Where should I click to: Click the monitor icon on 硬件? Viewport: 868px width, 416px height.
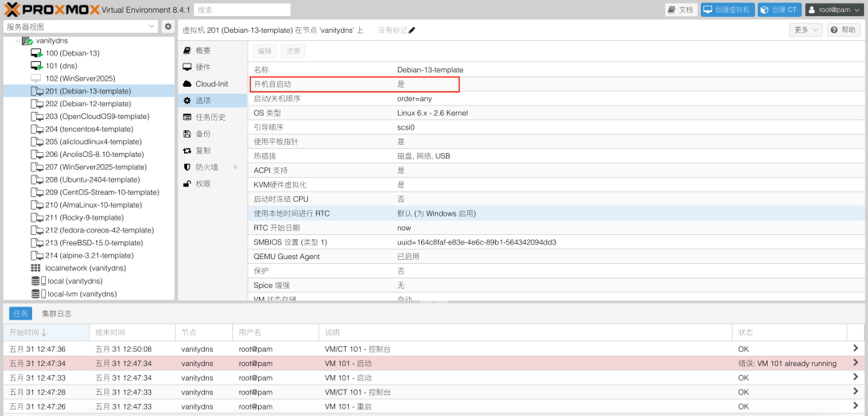187,67
